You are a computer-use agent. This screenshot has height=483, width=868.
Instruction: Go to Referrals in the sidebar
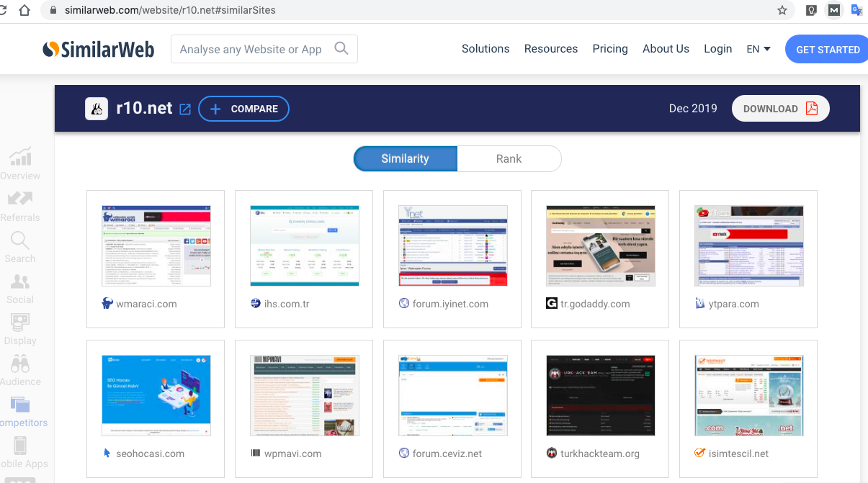point(20,206)
